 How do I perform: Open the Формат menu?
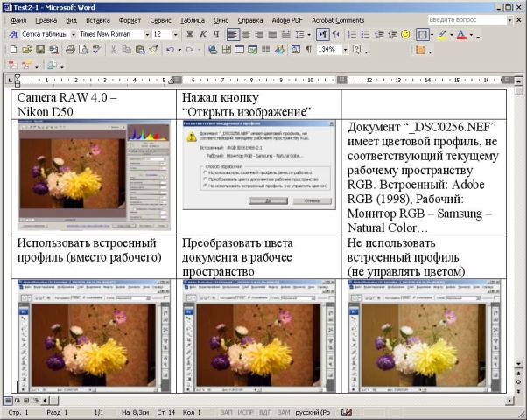point(130,20)
